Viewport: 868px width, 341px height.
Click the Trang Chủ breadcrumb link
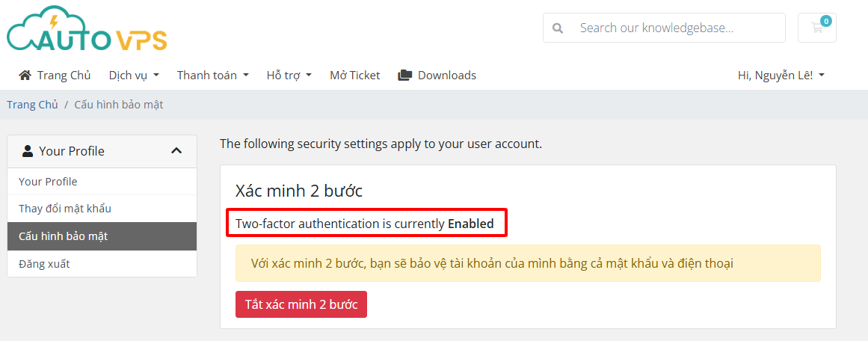(x=32, y=105)
